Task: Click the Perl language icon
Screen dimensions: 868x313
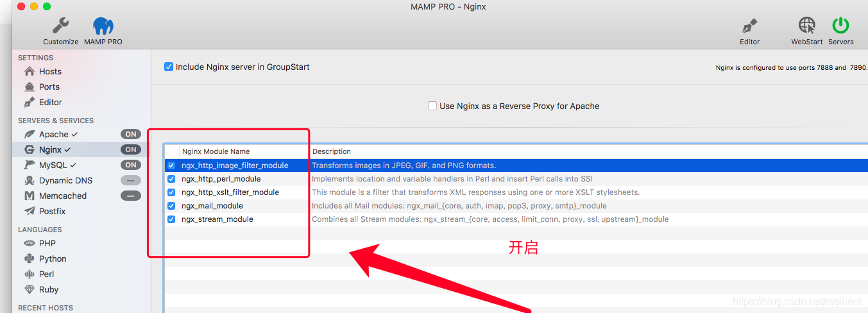Action: [x=30, y=274]
